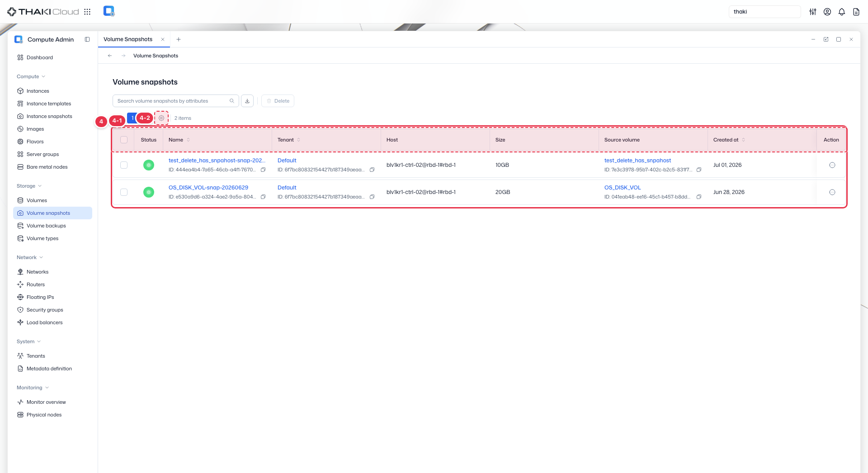Click the Delete button
Screen dimensions: 868x473
[x=278, y=101]
